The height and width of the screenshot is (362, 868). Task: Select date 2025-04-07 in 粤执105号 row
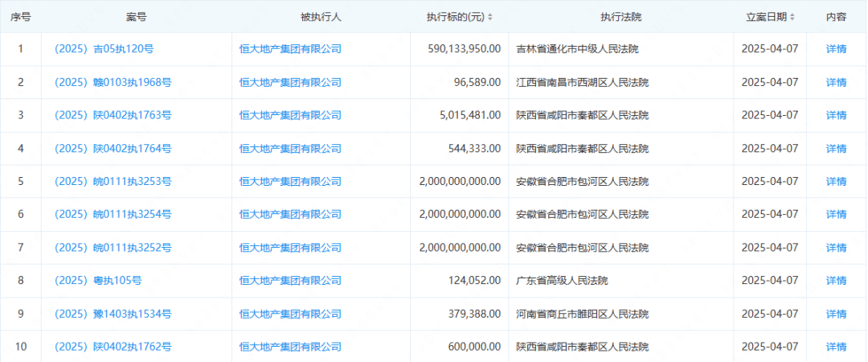click(770, 281)
